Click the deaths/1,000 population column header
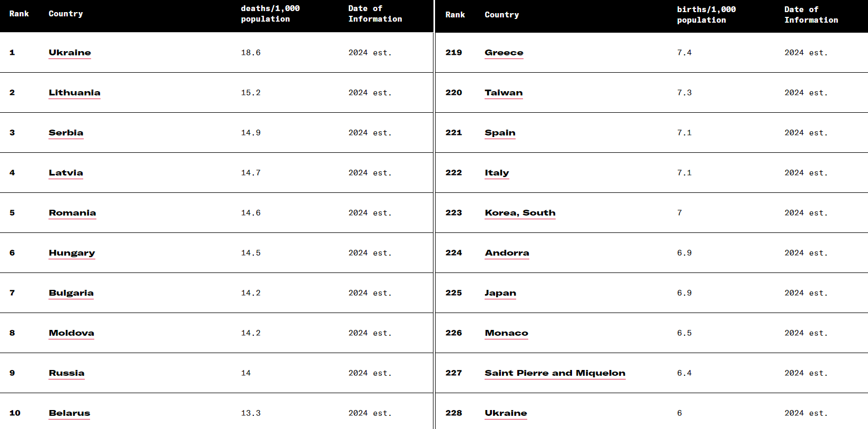868x429 pixels. coord(270,14)
